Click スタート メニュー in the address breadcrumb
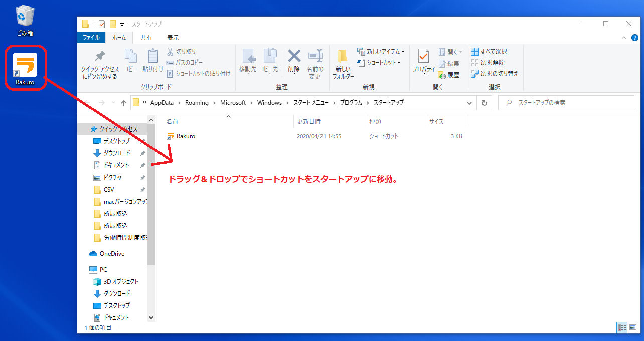This screenshot has width=644, height=341. coord(310,103)
